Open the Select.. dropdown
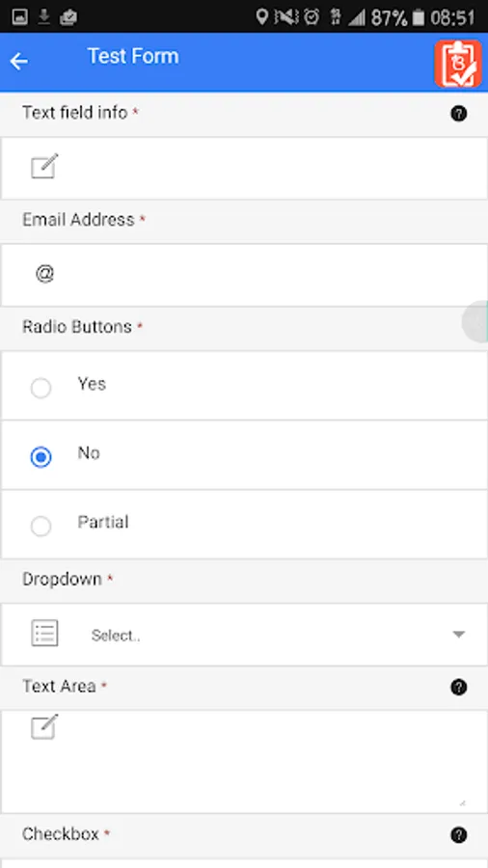488x868 pixels. point(244,635)
